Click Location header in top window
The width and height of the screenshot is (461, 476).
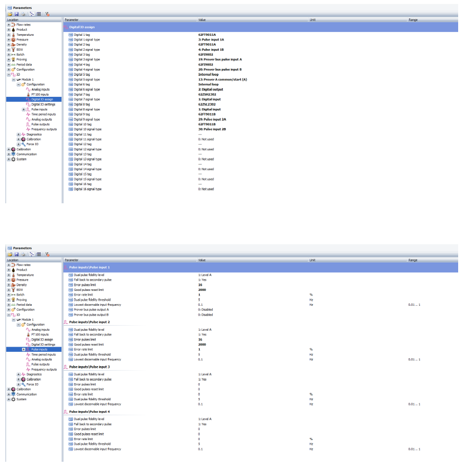pos(34,20)
